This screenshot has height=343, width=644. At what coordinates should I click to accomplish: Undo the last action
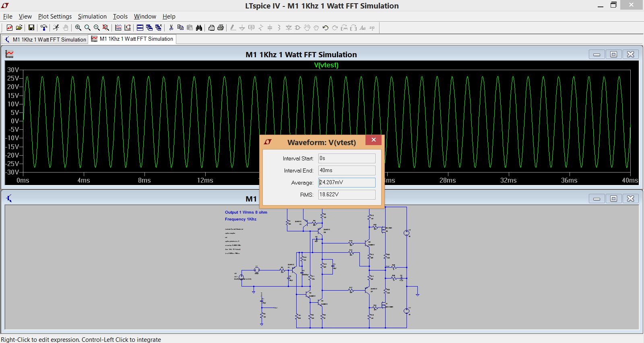[326, 28]
